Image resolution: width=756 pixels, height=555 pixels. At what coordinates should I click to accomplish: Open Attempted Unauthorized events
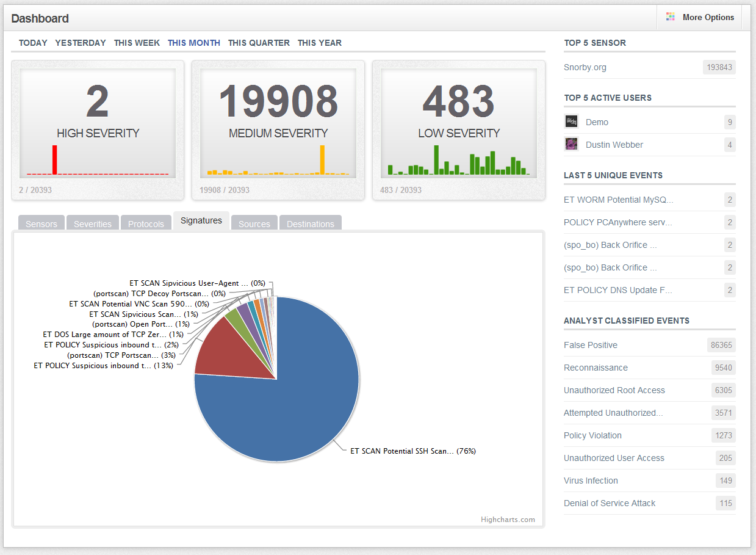pos(613,413)
